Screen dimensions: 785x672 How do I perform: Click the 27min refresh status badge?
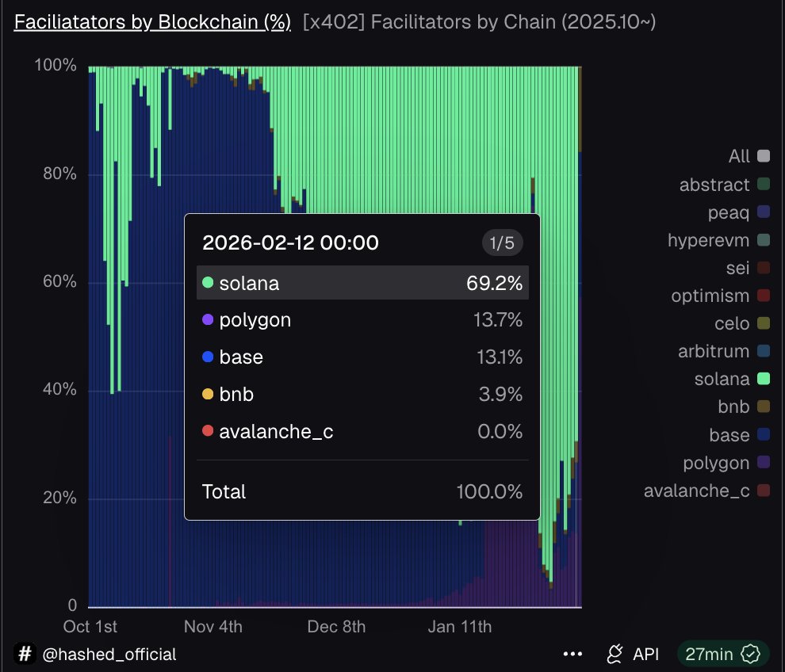tap(723, 654)
